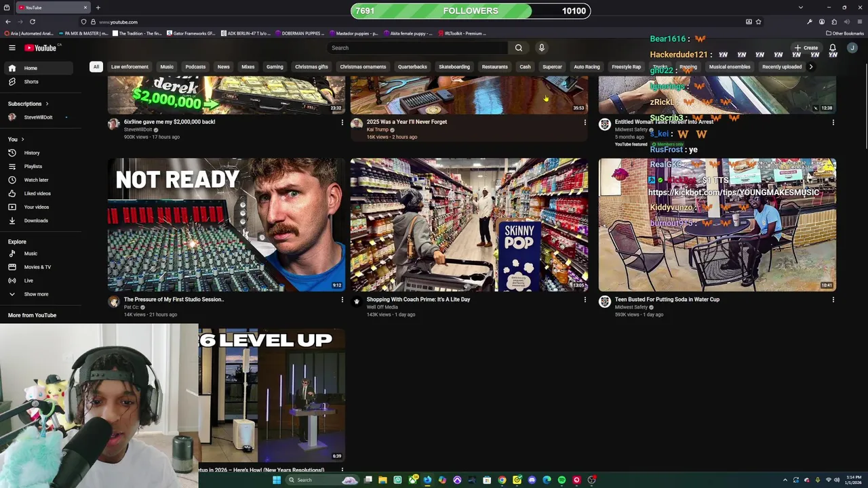Viewport: 868px width, 488px height.
Task: Click Pat Cc channel avatar
Action: [x=114, y=302]
